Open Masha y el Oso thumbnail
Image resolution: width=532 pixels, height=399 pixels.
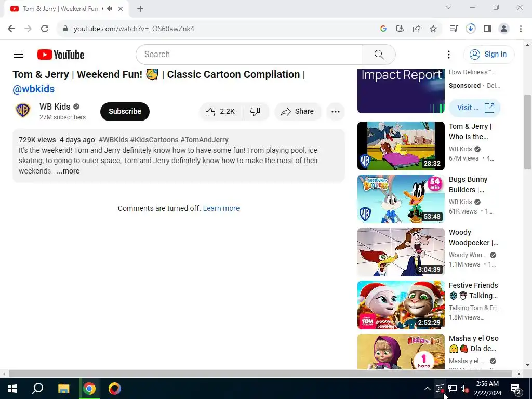[401, 352]
